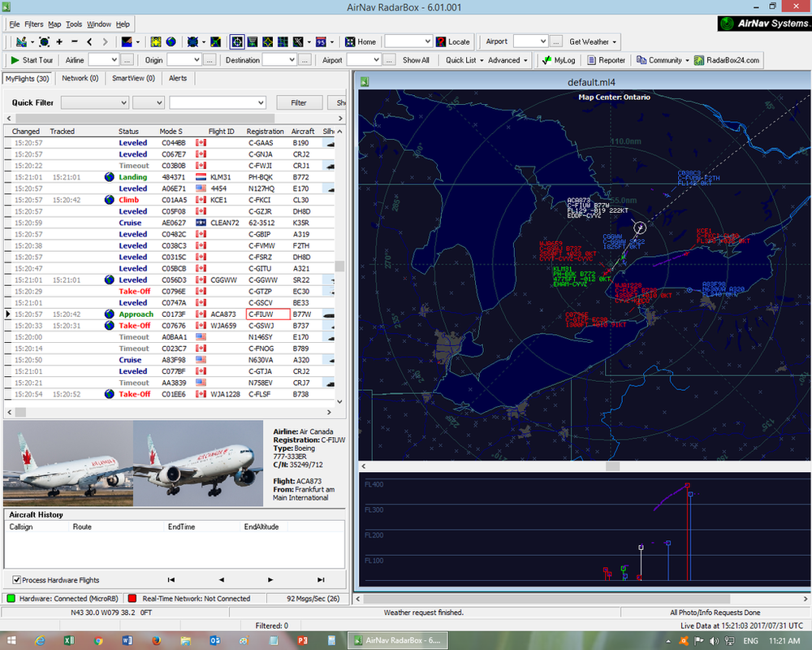
Task: Click the map window corner icon
Action: click(365, 82)
